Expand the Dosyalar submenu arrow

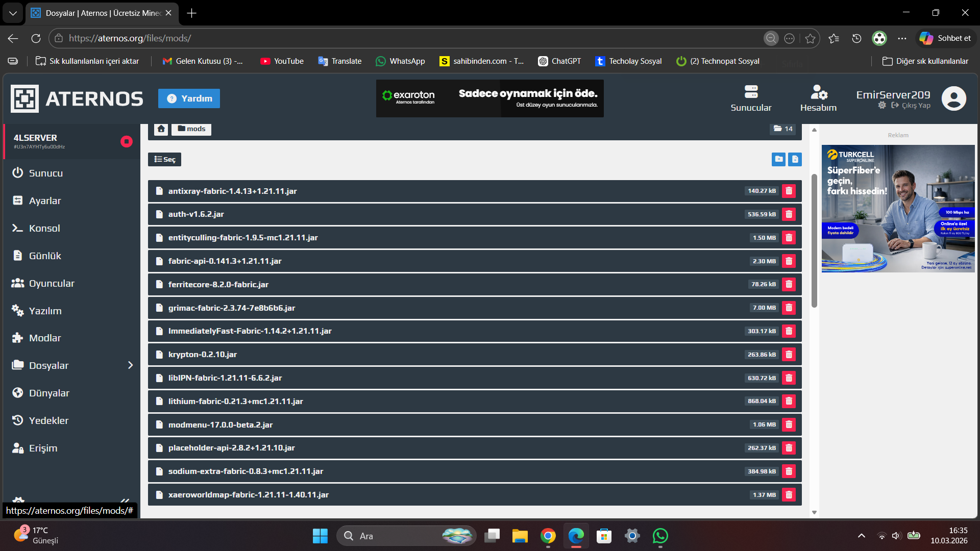[130, 365]
